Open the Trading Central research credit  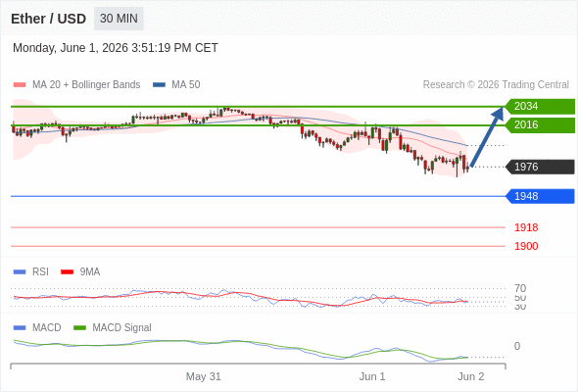tap(496, 85)
